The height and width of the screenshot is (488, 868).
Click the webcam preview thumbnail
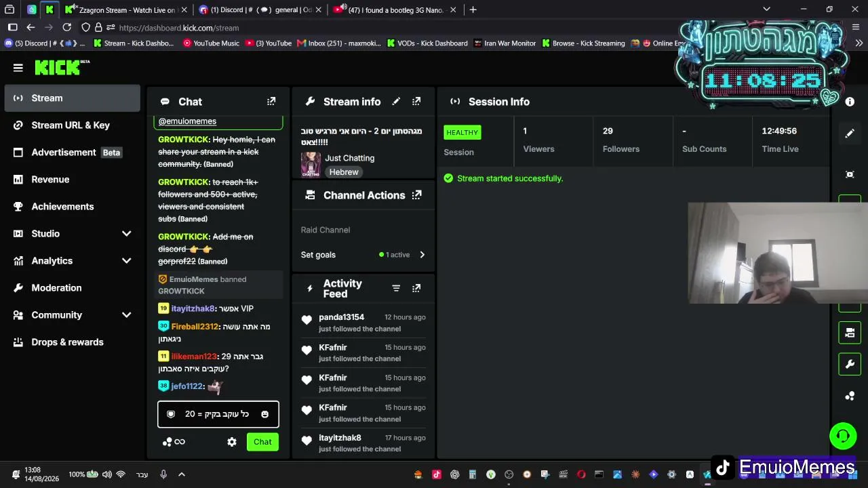tap(778, 253)
